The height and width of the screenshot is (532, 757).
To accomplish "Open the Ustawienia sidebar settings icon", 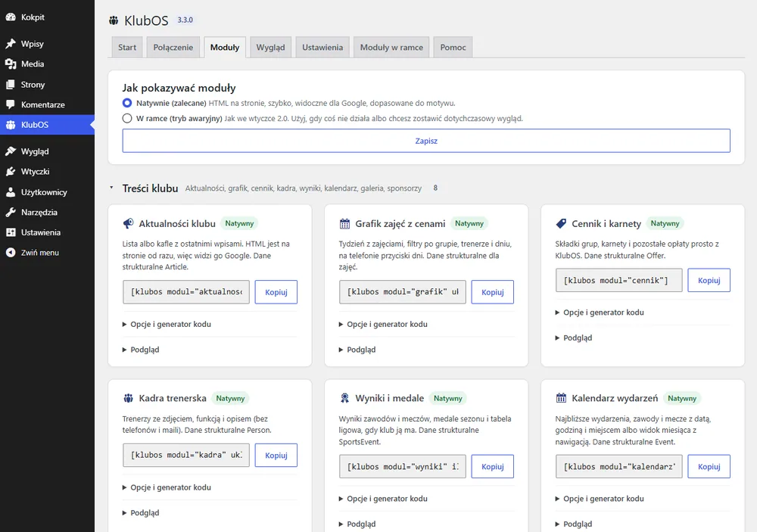I will (11, 232).
